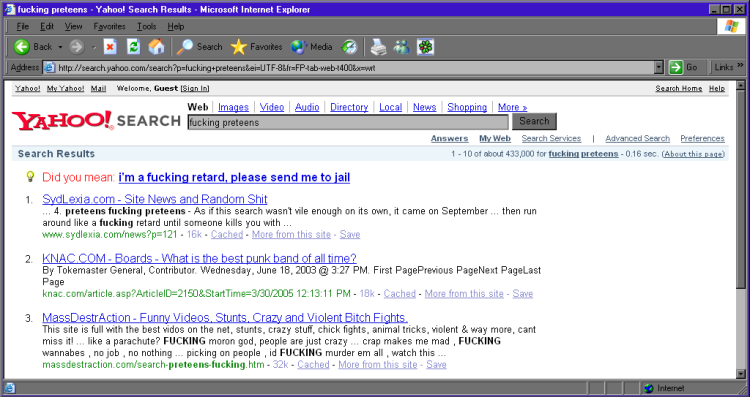This screenshot has width=750, height=397.
Task: Open the Advanced Search link
Action: pyautogui.click(x=638, y=138)
